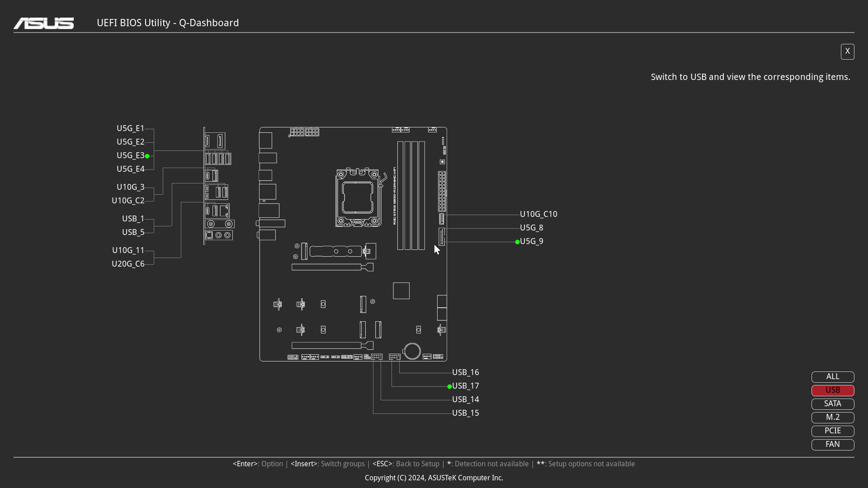Click the chipset square on the board
The height and width of the screenshot is (488, 868).
(x=401, y=291)
